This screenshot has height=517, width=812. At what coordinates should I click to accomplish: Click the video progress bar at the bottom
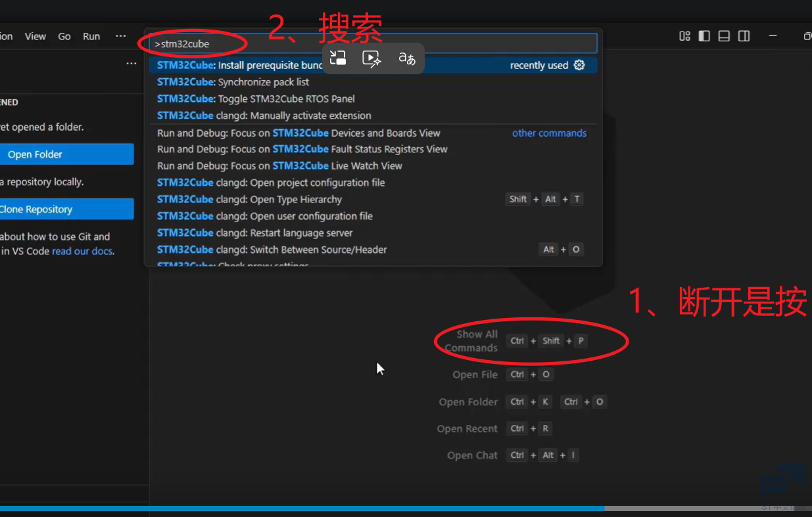click(406, 508)
